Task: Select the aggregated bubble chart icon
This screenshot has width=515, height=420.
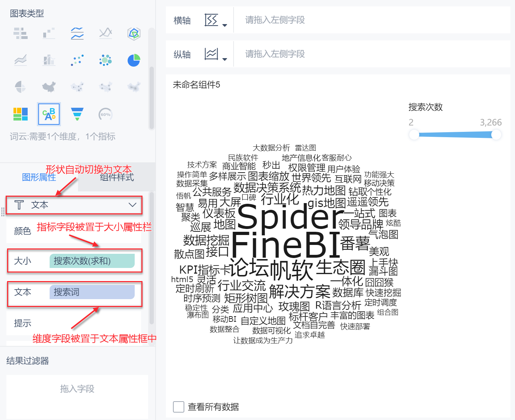Action: [106, 60]
